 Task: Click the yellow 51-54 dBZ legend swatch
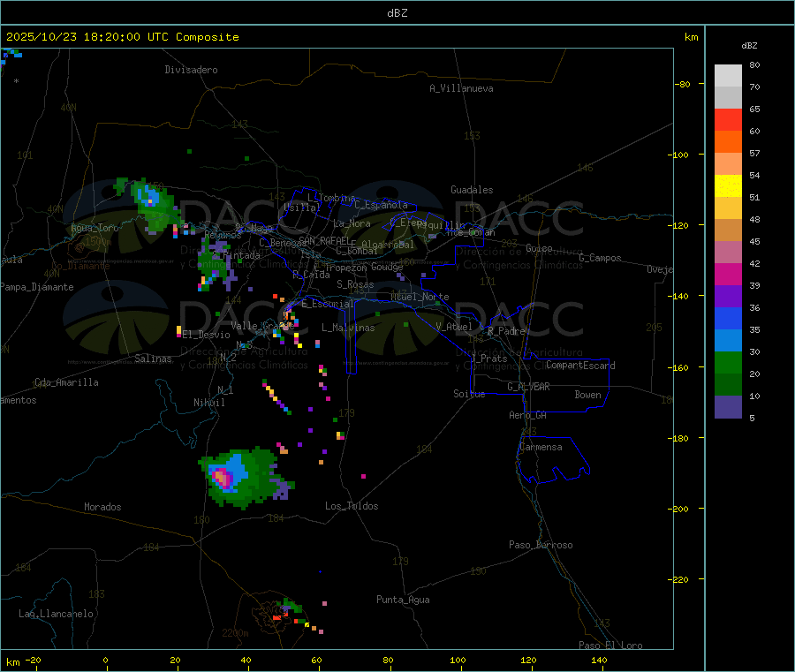[728, 186]
